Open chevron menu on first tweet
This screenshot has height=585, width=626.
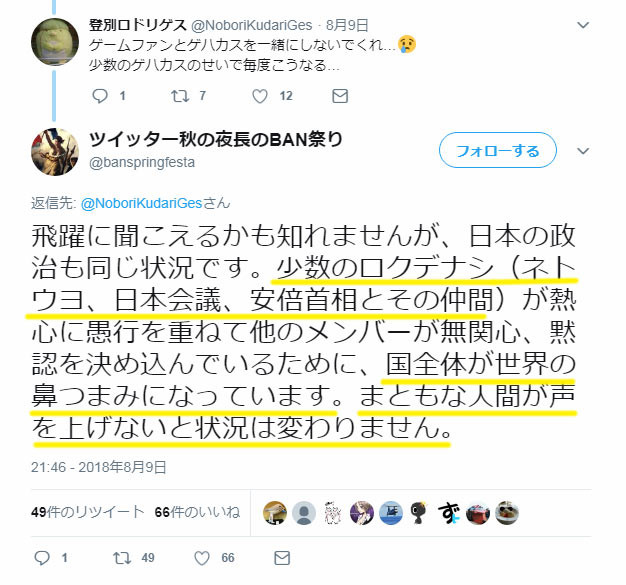pos(583,26)
